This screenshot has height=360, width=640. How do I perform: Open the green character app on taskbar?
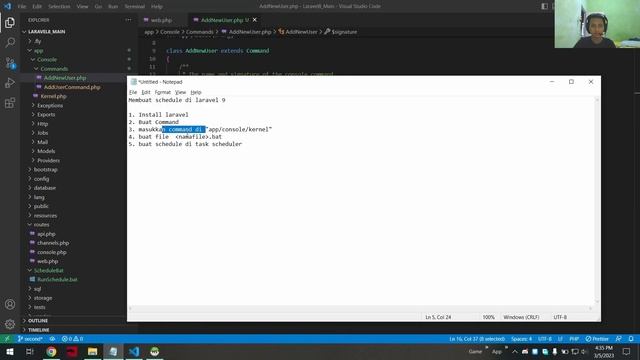154,351
